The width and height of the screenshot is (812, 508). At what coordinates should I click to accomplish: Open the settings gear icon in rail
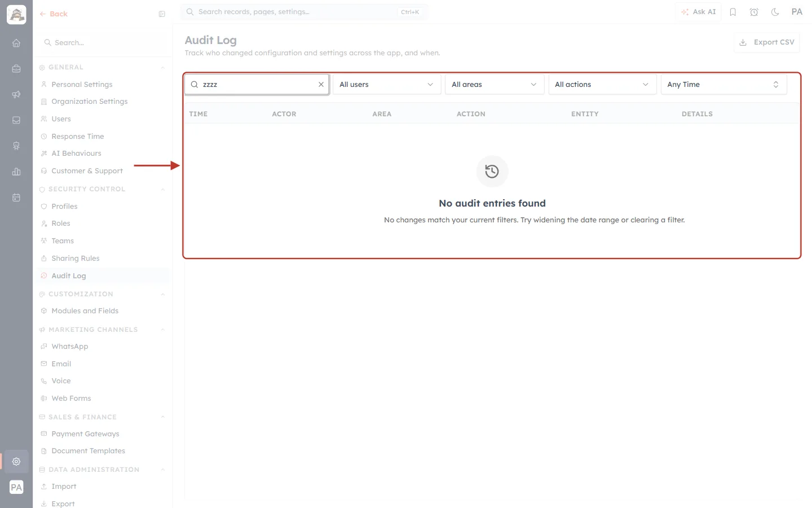coord(16,462)
